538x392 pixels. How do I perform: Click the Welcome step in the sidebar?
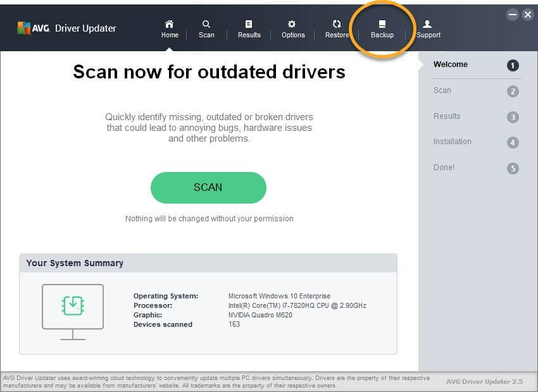(451, 64)
